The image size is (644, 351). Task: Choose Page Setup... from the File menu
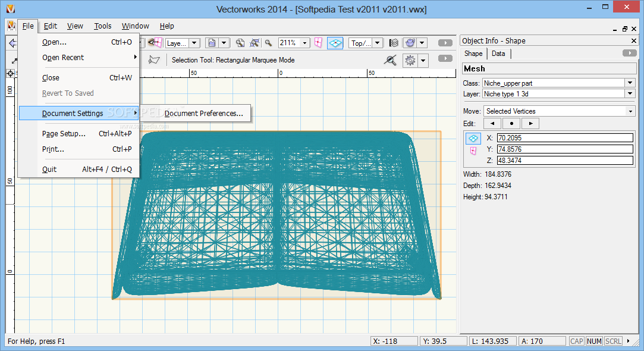(x=79, y=134)
